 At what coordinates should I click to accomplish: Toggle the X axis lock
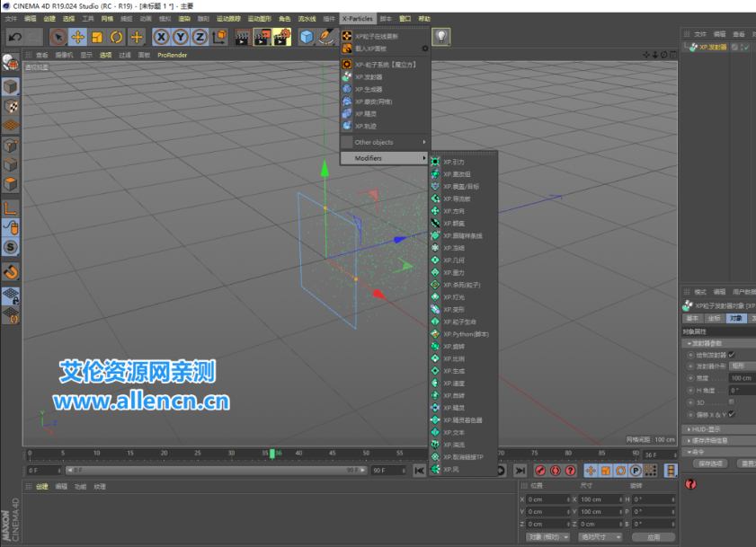[161, 37]
